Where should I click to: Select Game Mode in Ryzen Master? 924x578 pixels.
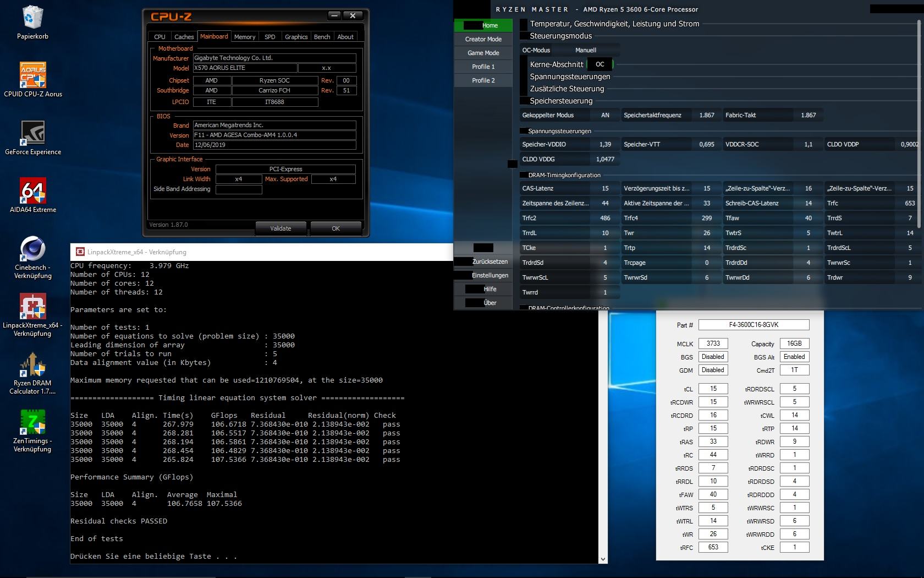pos(483,53)
